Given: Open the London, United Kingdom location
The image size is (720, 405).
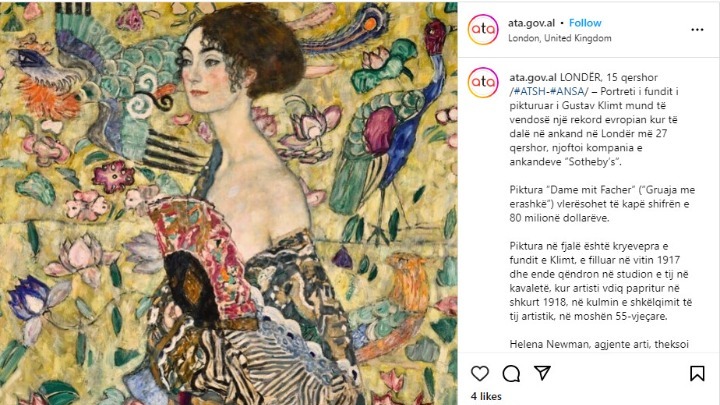Looking at the screenshot, I should pos(560,38).
